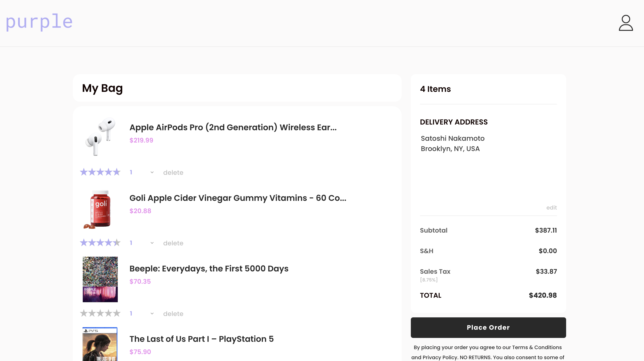Expand quantity dropdown for Beeple book
Screen dimensions: 644x361
click(142, 313)
